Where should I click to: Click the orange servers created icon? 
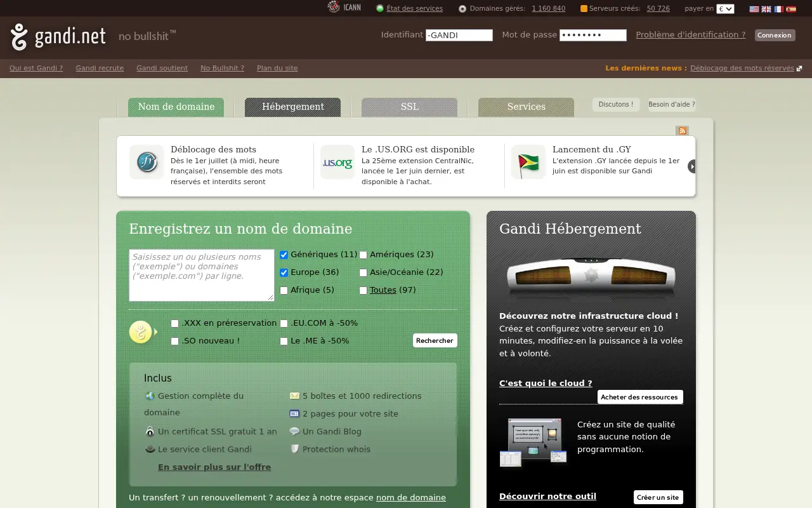coord(584,8)
